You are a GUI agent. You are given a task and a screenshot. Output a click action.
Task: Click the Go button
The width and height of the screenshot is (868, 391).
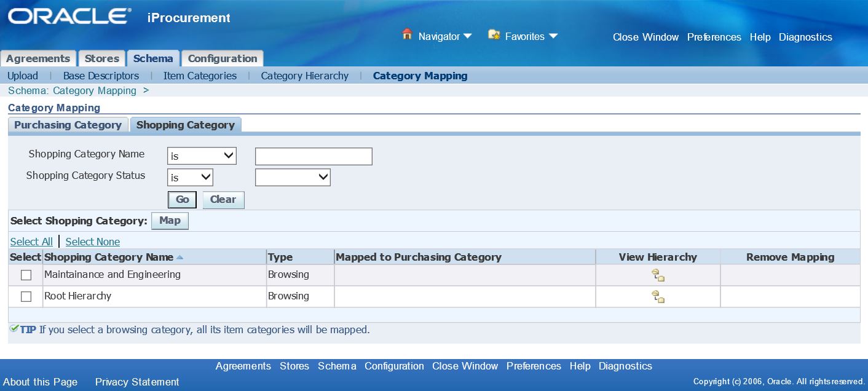pos(182,200)
